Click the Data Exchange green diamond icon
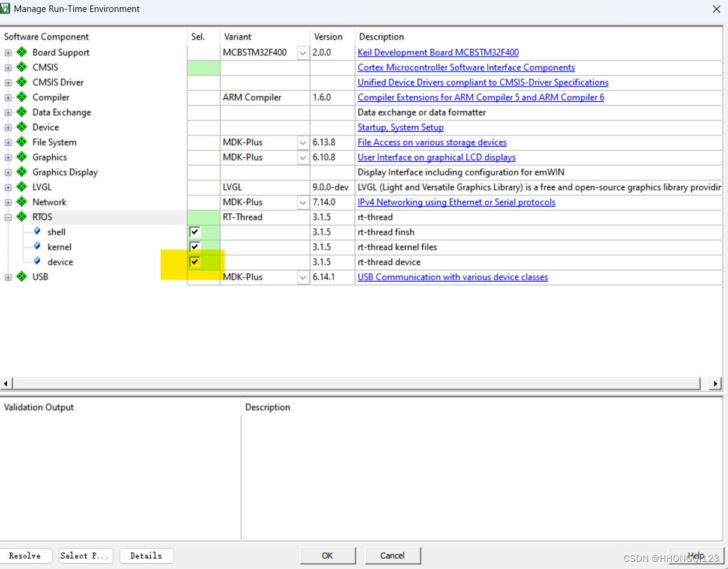 coord(22,112)
